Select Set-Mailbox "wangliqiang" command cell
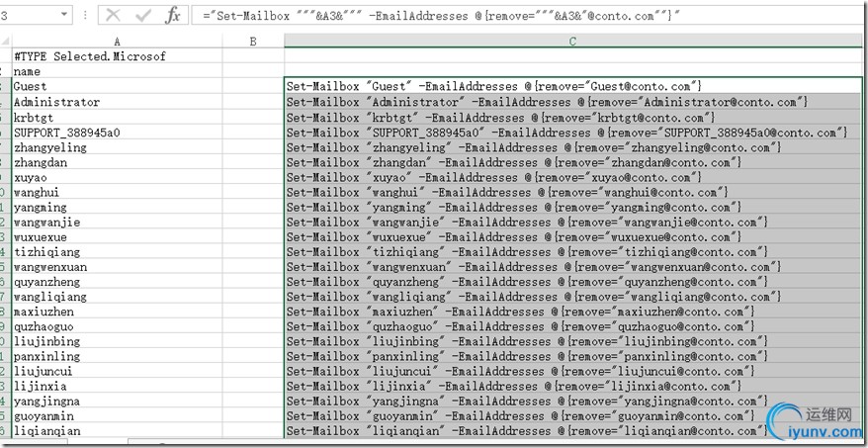The width and height of the screenshot is (868, 448). pyautogui.click(x=573, y=297)
